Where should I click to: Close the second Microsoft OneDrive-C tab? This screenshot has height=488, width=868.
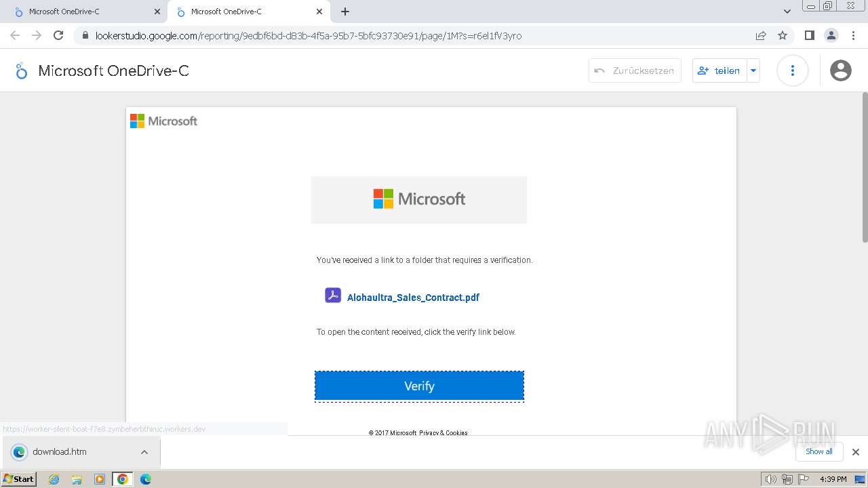tap(319, 12)
